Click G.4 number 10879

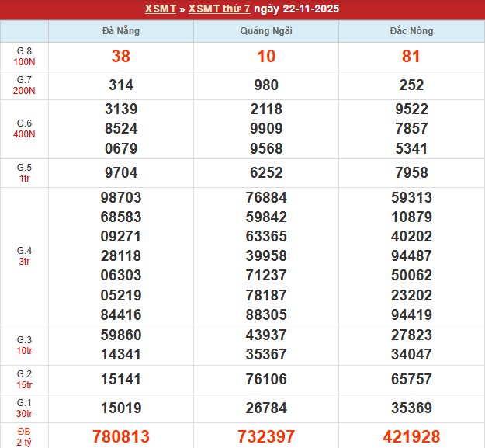[411, 217]
